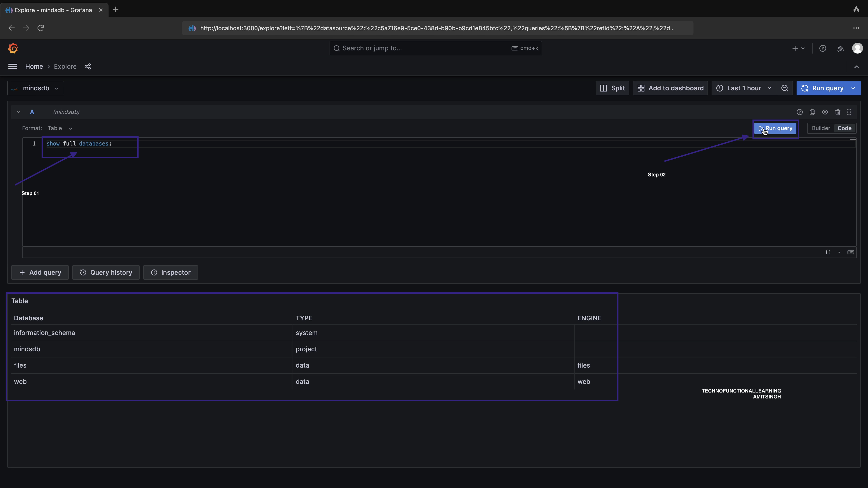Click the Split button

(x=612, y=88)
